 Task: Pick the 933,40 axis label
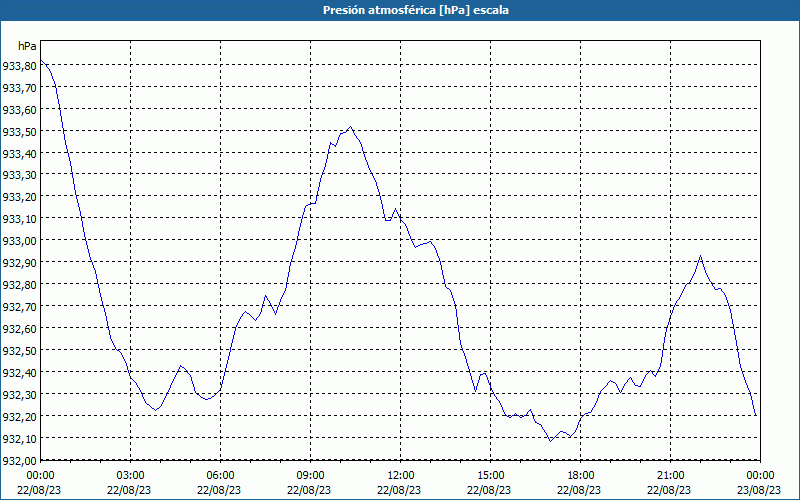tap(19, 153)
